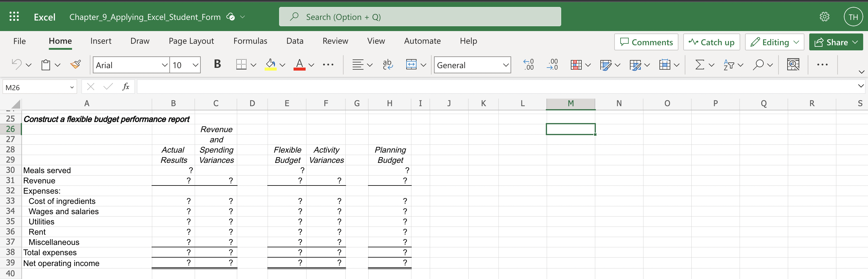
Task: Expand the General number format dropdown
Action: tap(505, 65)
